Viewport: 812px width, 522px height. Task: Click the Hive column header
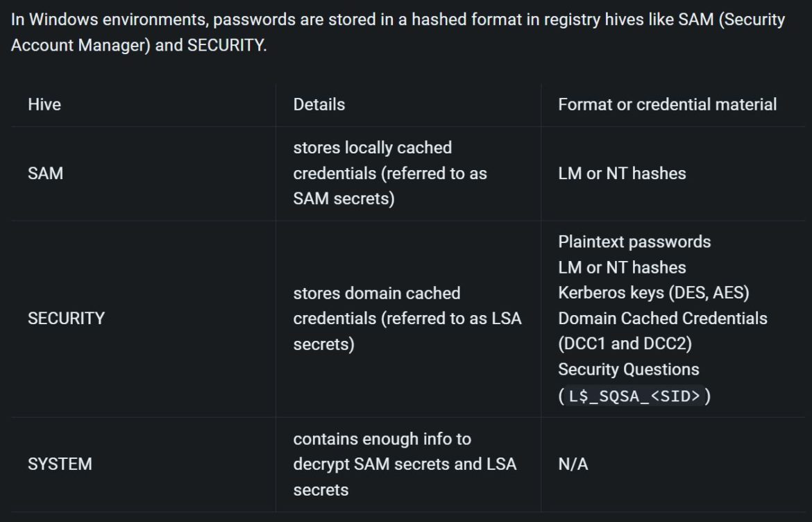pos(44,105)
